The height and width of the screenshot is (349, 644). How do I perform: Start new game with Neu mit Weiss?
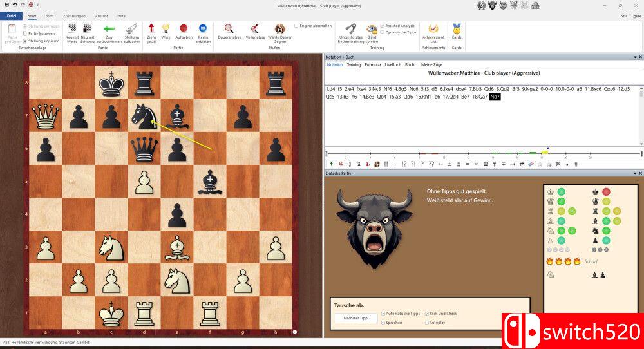pos(72,29)
